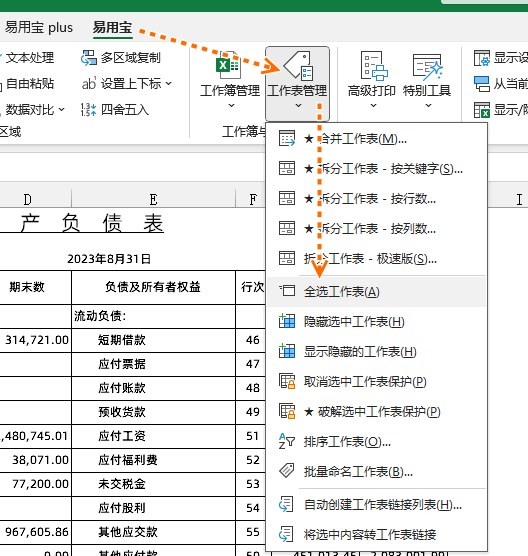Expand the 特别工具 dropdown arrow

coord(428,105)
